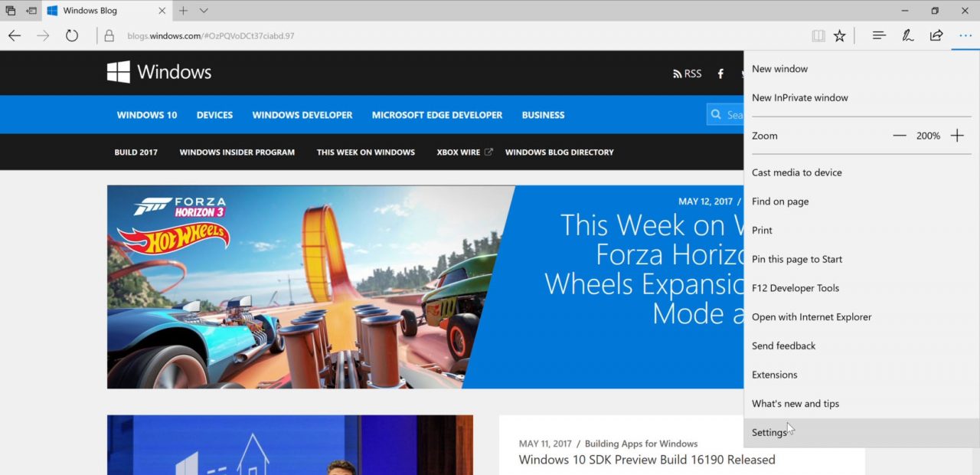Select Print from the menu
980x475 pixels.
[x=861, y=231]
